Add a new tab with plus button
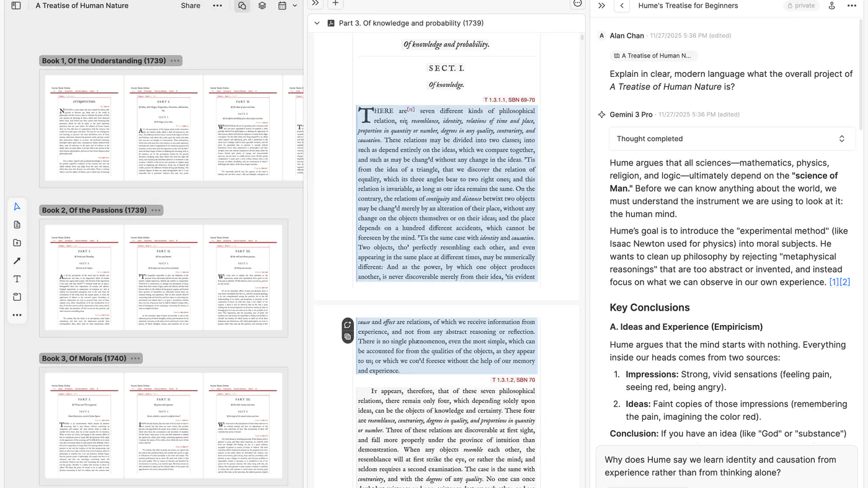 [335, 3]
